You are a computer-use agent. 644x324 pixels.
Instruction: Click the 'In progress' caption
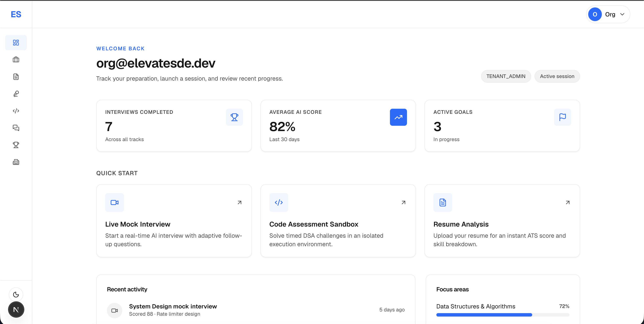446,139
